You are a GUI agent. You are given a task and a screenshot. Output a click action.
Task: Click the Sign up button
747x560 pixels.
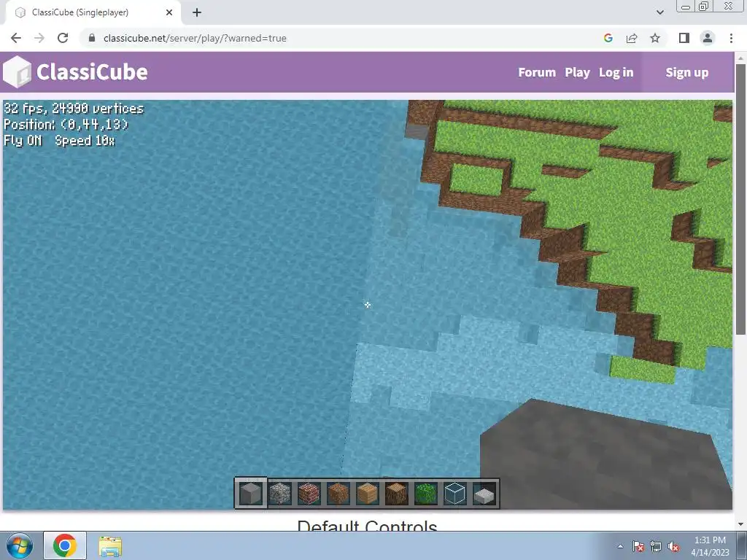click(687, 72)
